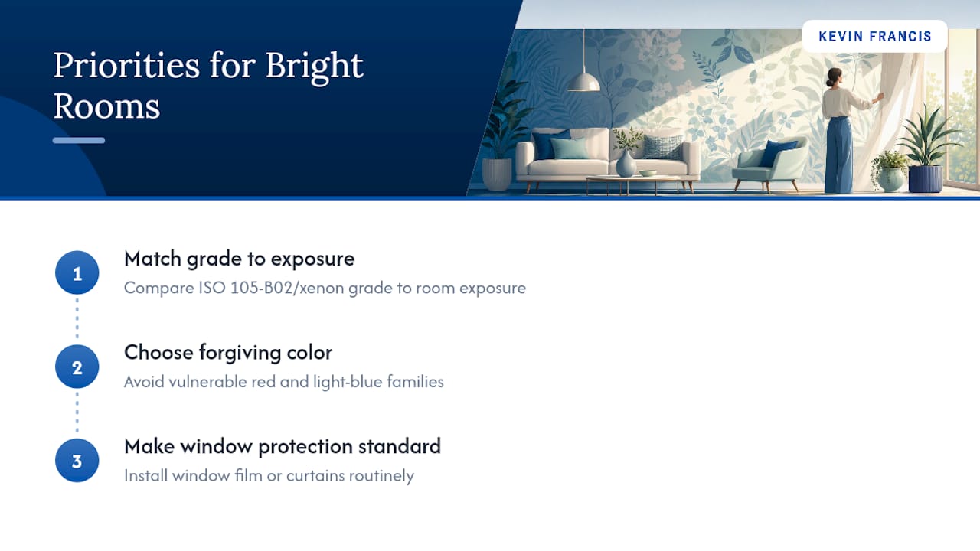Viewport: 980px width, 551px height.
Task: Click the number 1 step circle
Action: 77,273
